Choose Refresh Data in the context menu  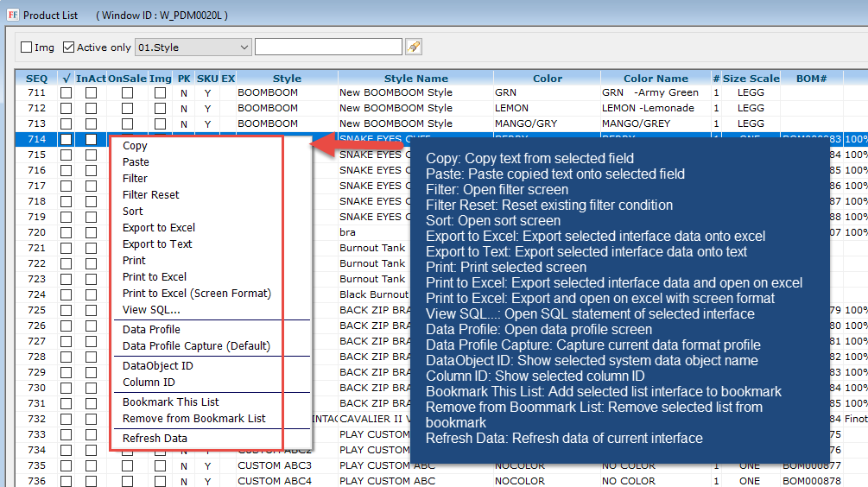[155, 439]
